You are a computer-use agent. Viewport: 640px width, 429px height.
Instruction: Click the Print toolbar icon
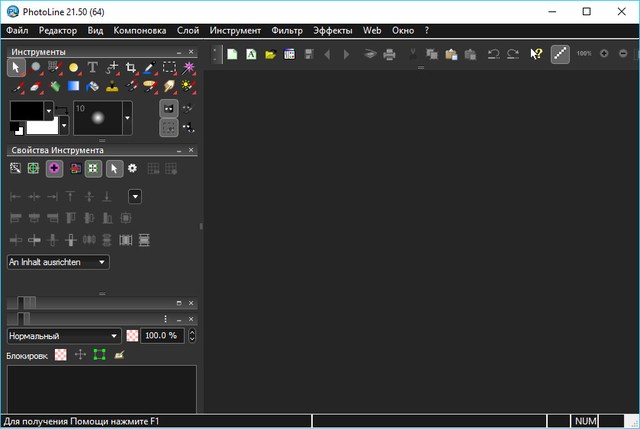[389, 54]
